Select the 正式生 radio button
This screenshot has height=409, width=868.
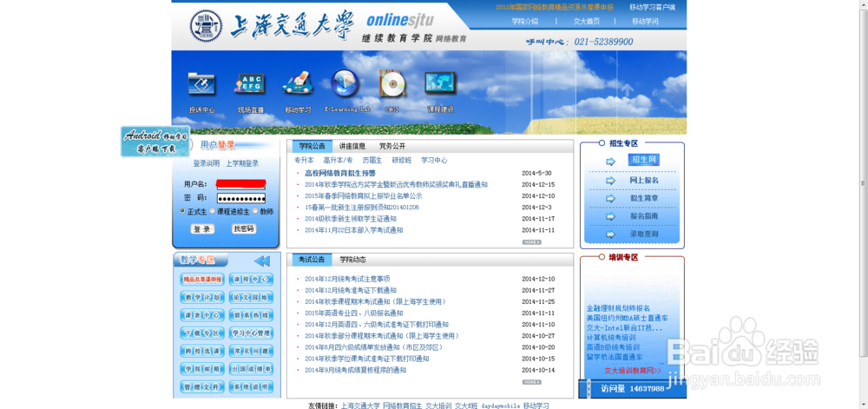click(x=182, y=211)
